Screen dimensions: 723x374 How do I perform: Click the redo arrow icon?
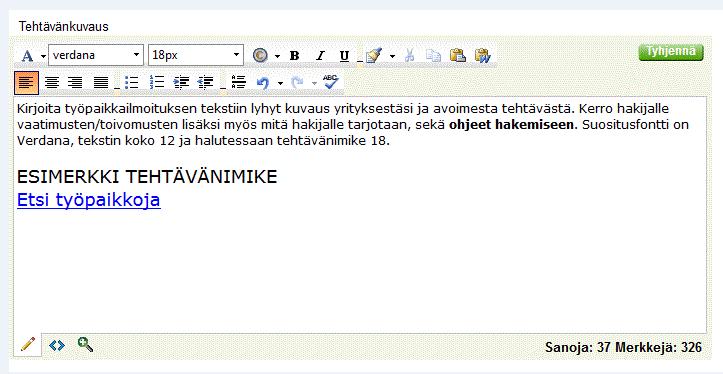coord(297,83)
